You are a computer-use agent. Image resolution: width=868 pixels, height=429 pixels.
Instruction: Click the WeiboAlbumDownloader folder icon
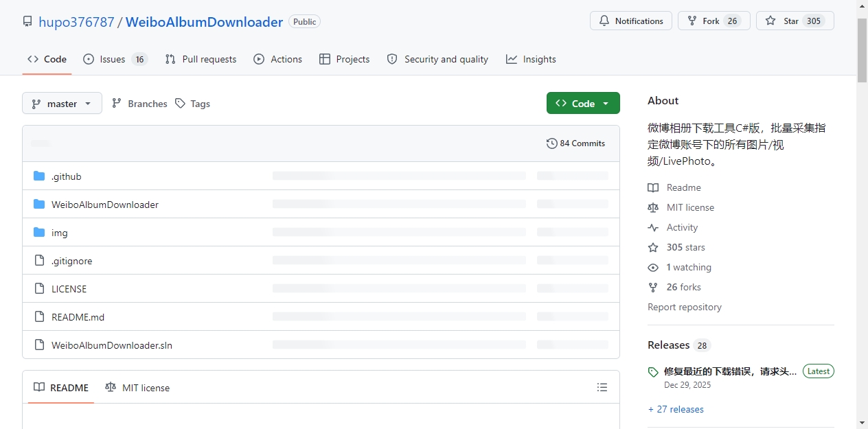point(39,205)
